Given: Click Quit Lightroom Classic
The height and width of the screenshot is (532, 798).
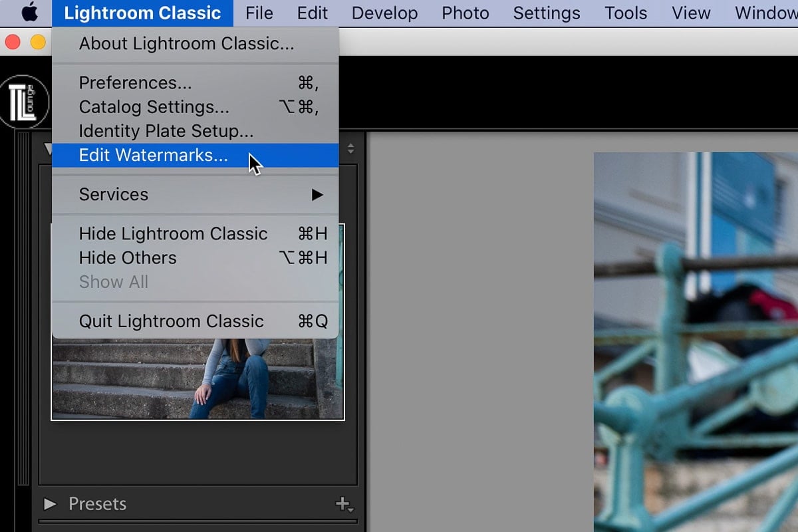Looking at the screenshot, I should [195, 321].
